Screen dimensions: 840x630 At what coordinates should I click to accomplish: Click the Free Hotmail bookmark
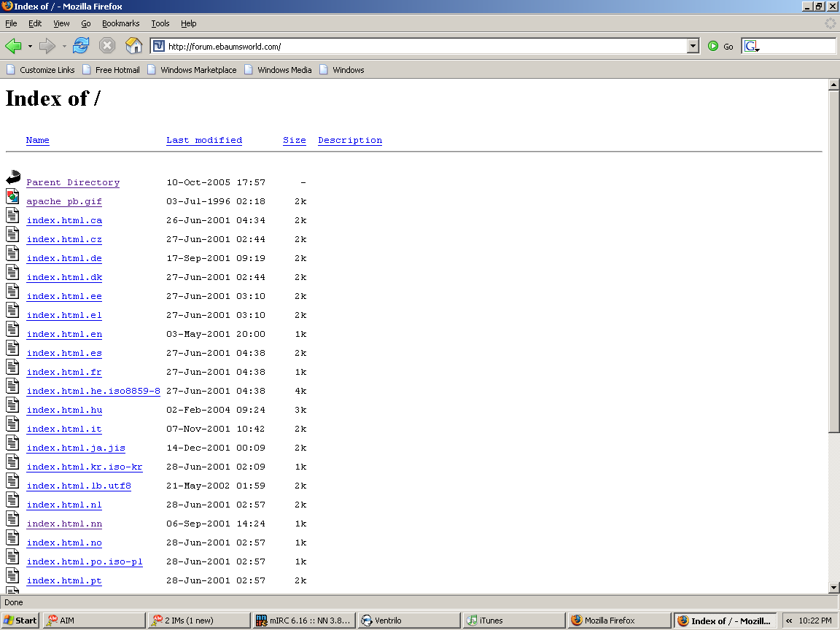pyautogui.click(x=117, y=70)
